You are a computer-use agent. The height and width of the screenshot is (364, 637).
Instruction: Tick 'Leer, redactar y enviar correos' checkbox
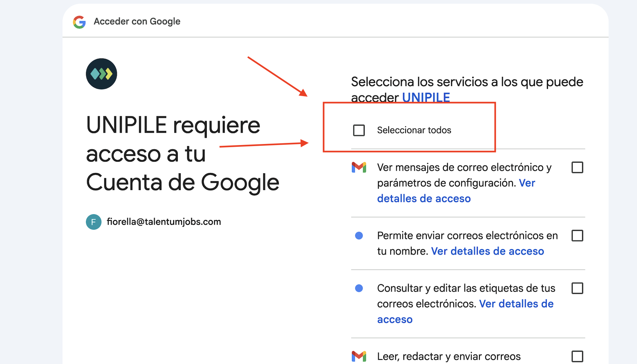[x=577, y=357]
